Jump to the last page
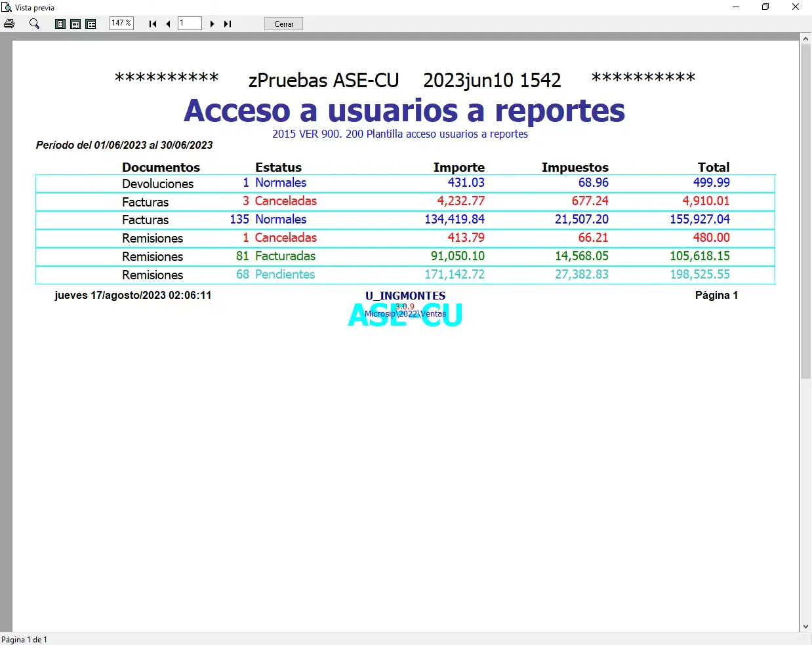 tap(228, 24)
